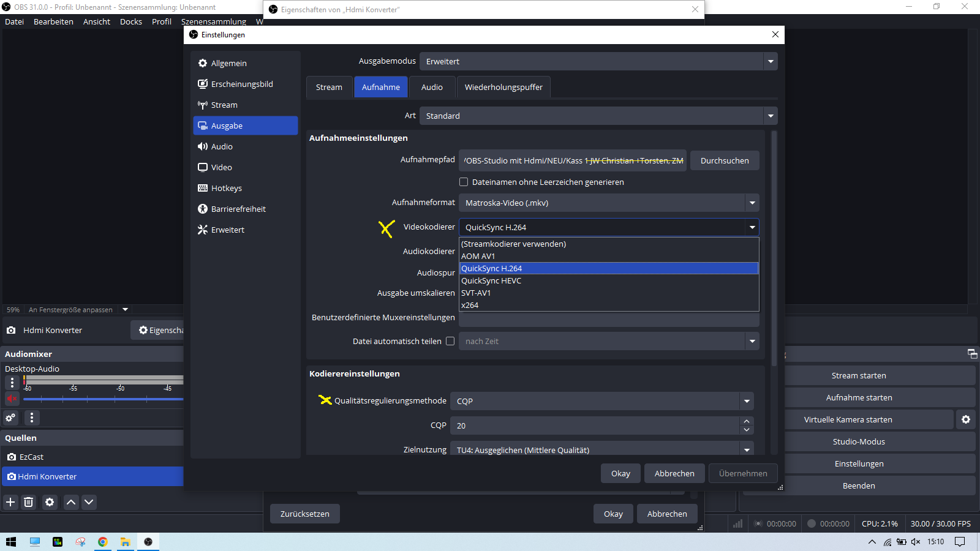The height and width of the screenshot is (551, 980).
Task: Unmute Desktop-Audio with the red speaker icon
Action: click(x=12, y=399)
